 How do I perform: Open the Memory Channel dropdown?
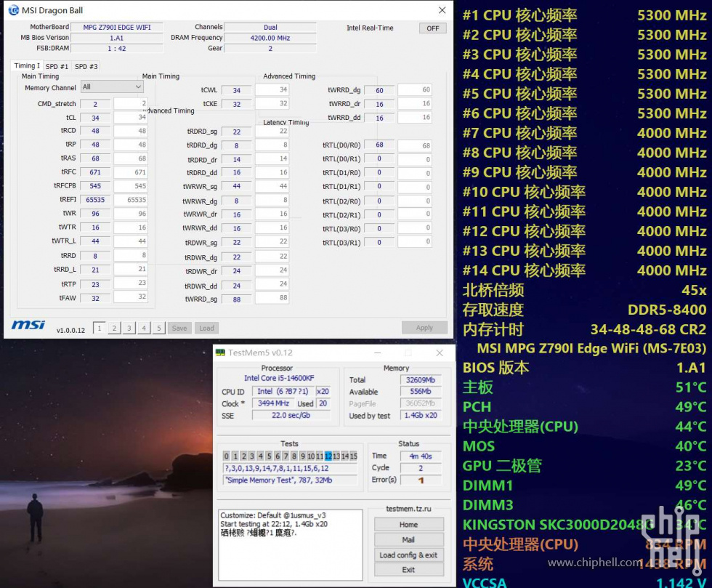coord(112,86)
